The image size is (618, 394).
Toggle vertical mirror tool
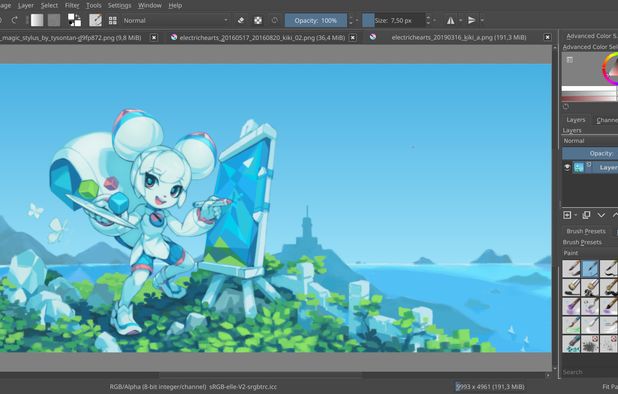pyautogui.click(x=471, y=20)
